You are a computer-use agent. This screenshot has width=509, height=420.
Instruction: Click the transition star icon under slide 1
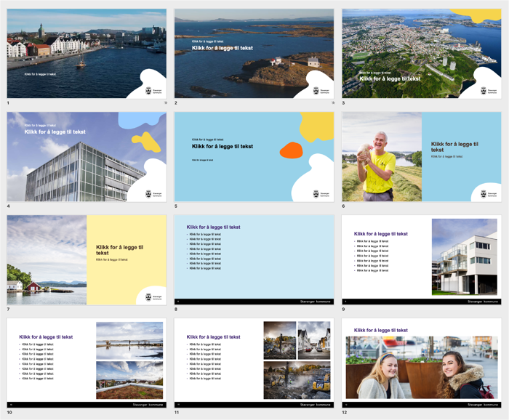[x=166, y=102]
